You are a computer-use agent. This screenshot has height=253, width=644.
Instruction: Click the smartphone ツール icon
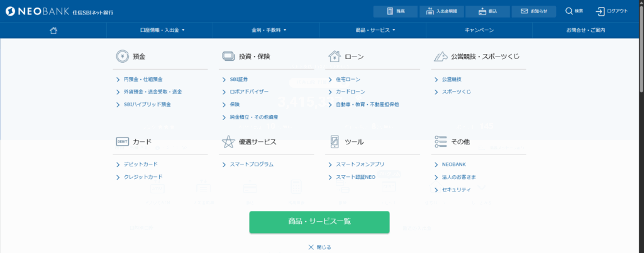(x=335, y=142)
